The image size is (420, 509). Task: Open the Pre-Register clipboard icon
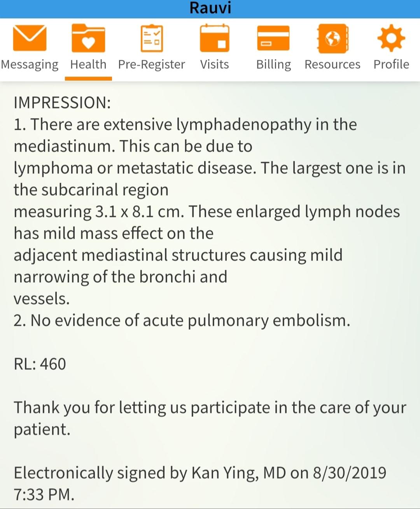[x=152, y=38]
